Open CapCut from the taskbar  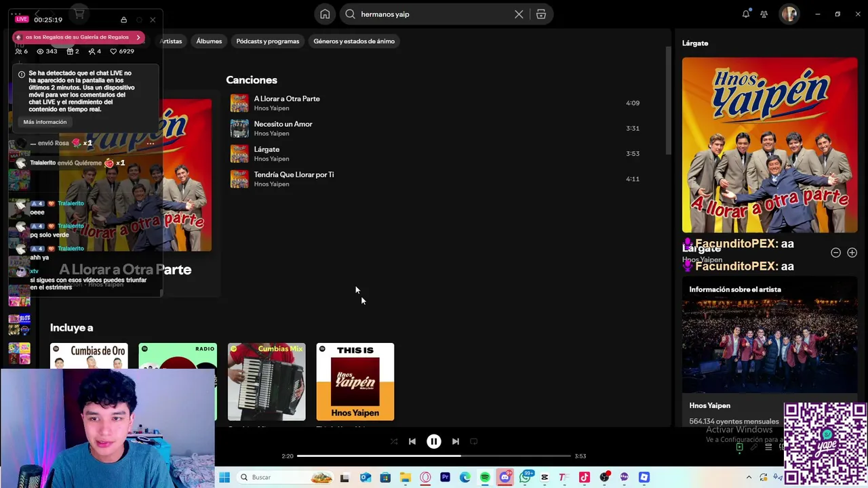[545, 477]
